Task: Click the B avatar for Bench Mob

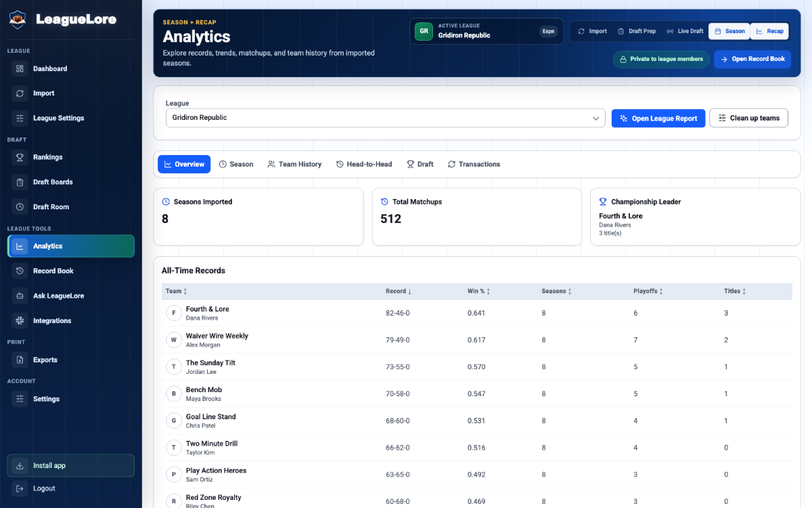Action: coord(174,394)
